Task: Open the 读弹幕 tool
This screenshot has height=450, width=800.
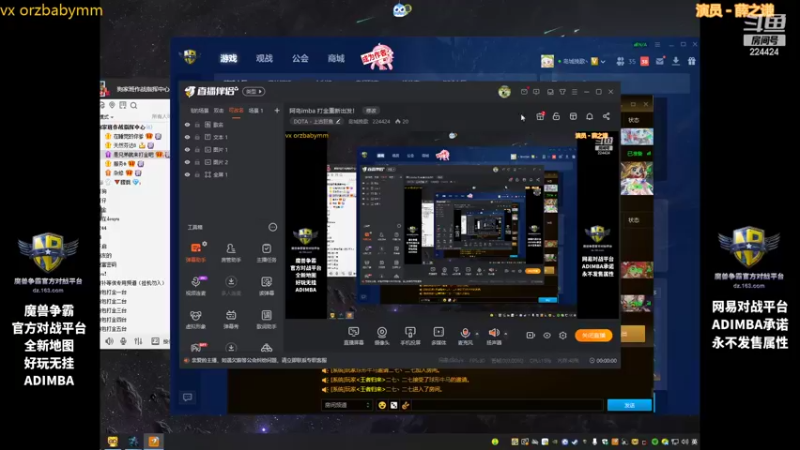Action: [x=266, y=286]
